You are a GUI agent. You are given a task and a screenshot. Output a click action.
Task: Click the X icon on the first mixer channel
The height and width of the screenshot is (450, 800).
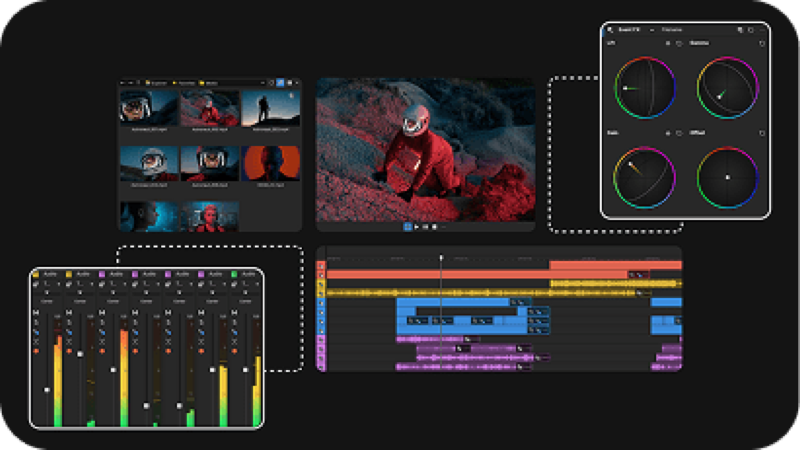pyautogui.click(x=36, y=342)
